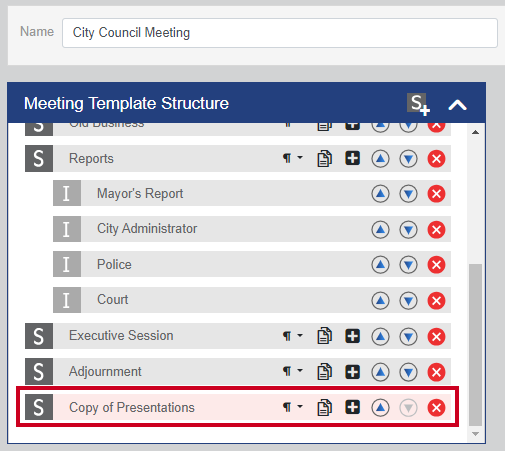The image size is (505, 451).
Task: Delete the Adjournment section
Action: pos(436,372)
